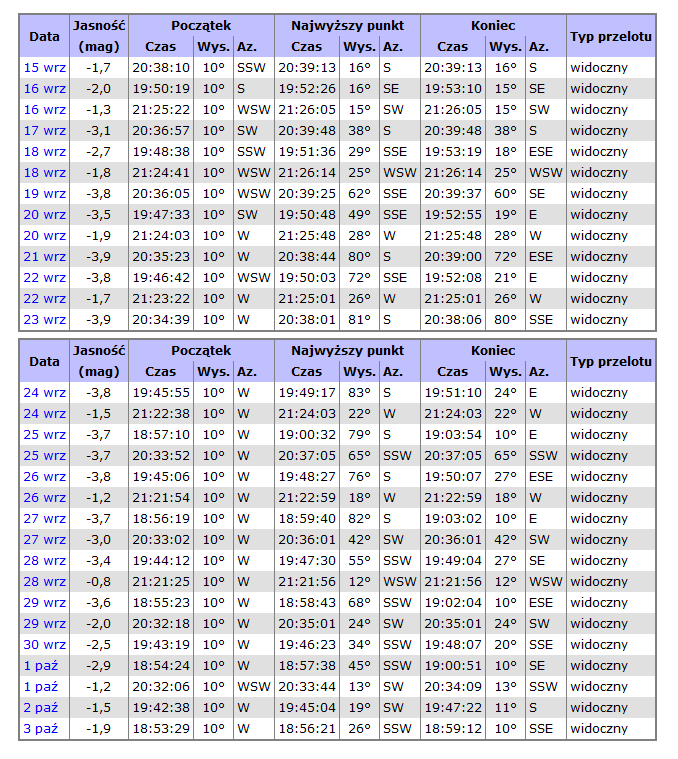This screenshot has width=678, height=759.
Task: Follow the 17 wrz date link
Action: [45, 131]
